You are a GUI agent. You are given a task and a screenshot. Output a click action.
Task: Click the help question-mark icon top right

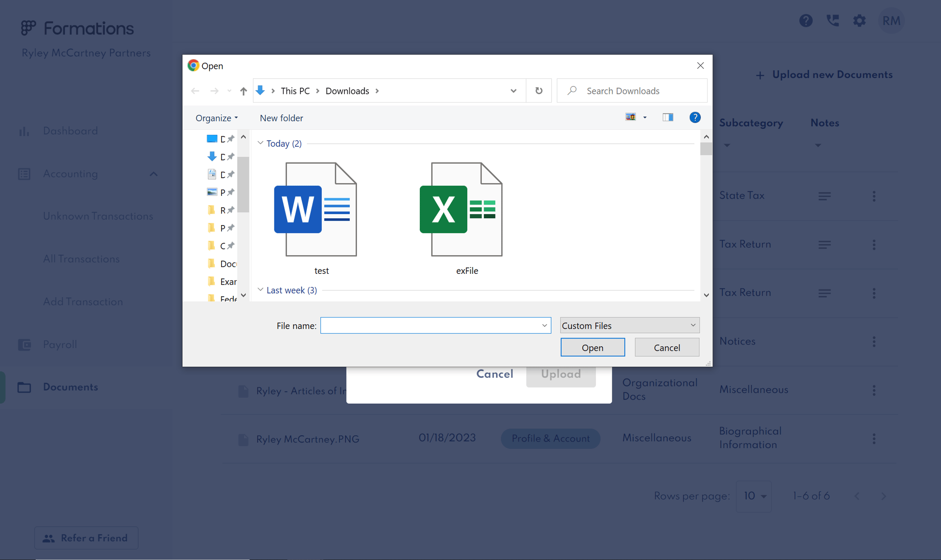[x=806, y=21]
